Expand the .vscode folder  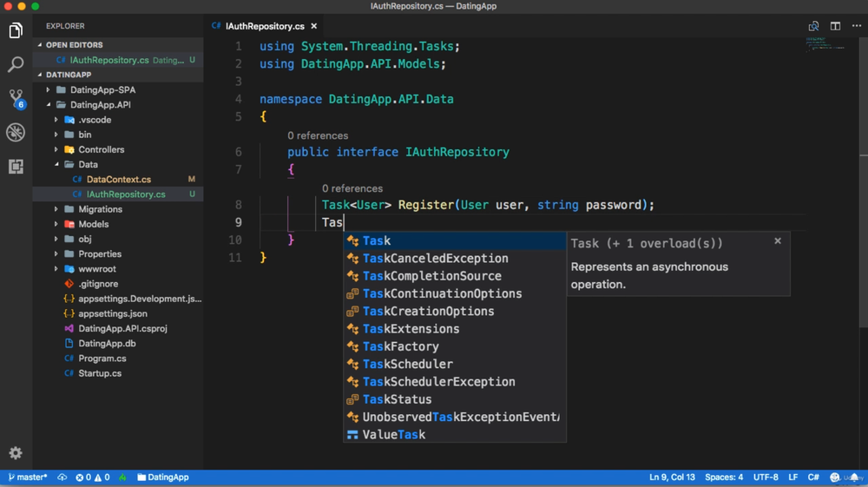pyautogui.click(x=118, y=120)
